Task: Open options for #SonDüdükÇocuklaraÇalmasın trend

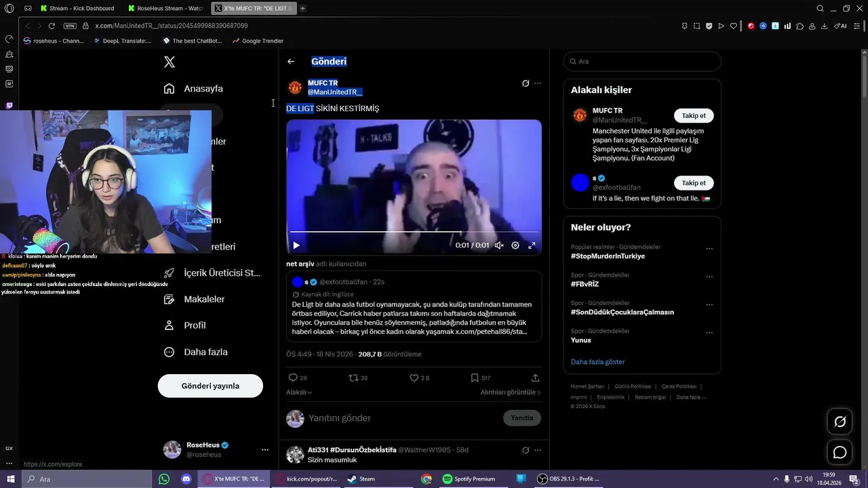Action: tap(709, 305)
